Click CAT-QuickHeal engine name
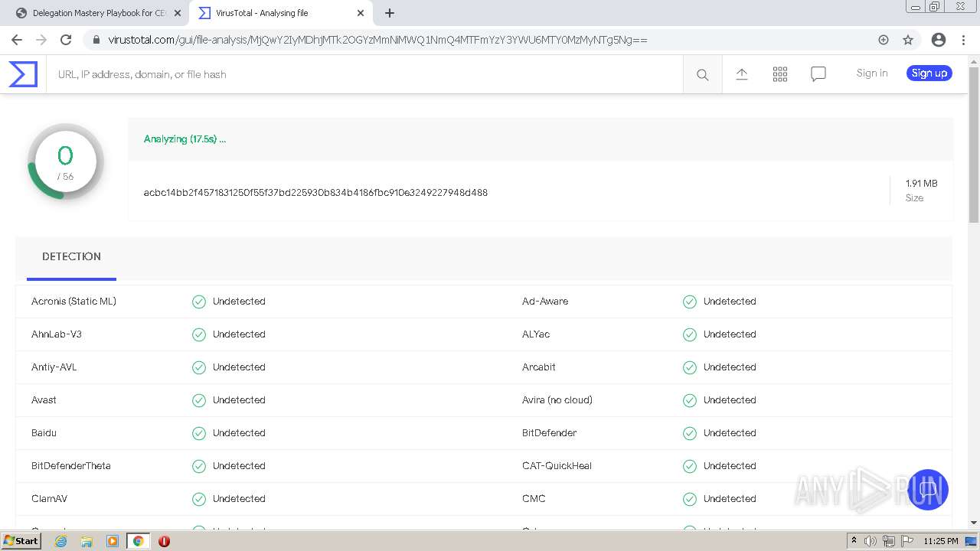Viewport: 980px width, 551px height. pos(557,466)
